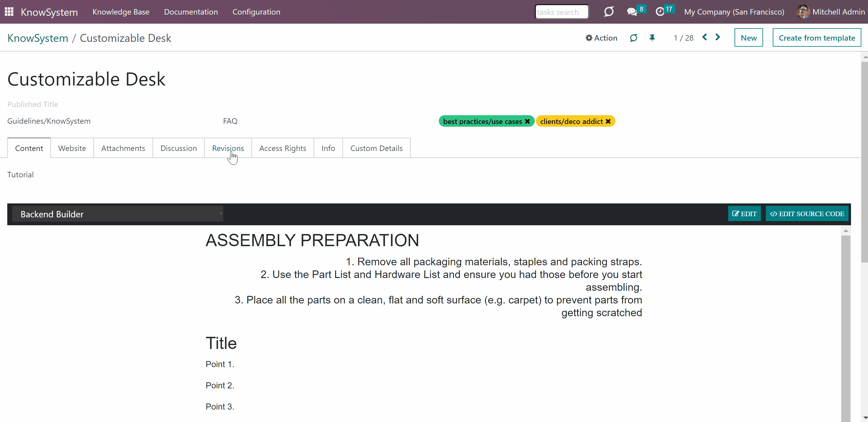
Task: Go to next record arrow
Action: point(718,37)
